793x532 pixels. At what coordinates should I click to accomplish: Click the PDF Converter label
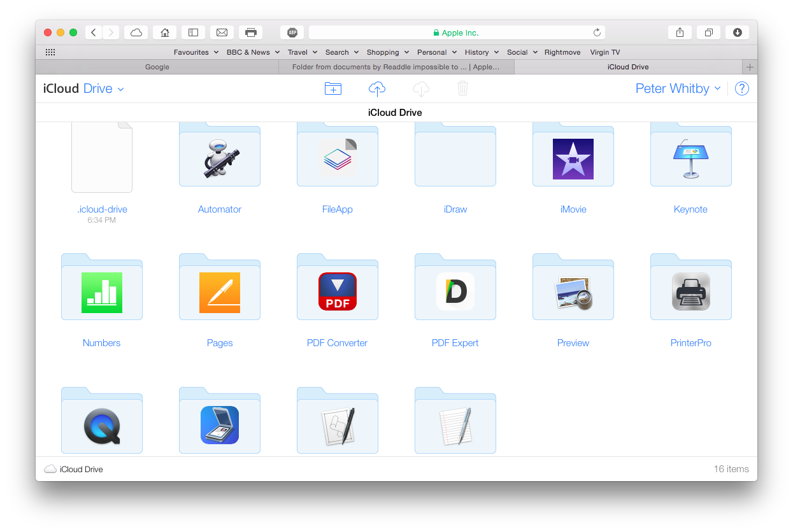click(338, 342)
